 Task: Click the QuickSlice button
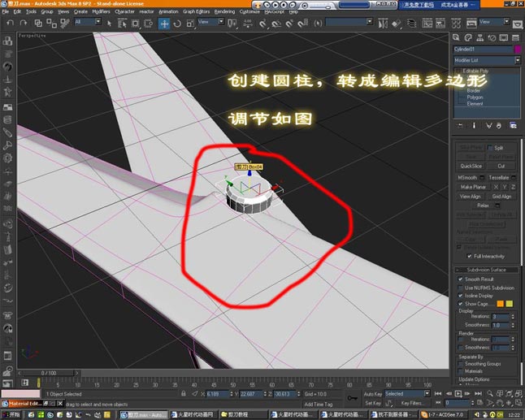click(x=471, y=166)
